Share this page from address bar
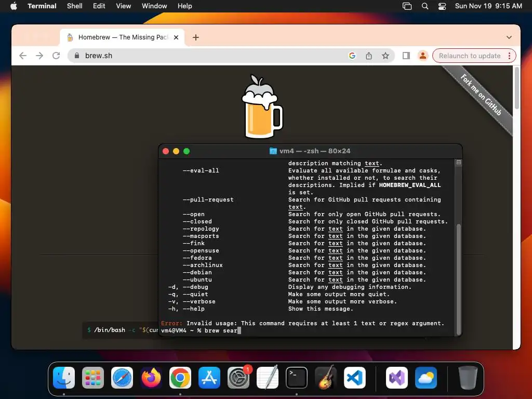Screen dimensions: 532x399 click(x=369, y=56)
